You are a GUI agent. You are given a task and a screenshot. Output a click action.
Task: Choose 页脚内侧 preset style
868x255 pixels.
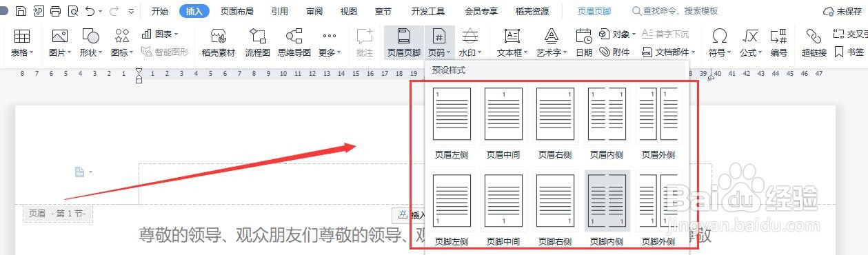[x=607, y=210]
